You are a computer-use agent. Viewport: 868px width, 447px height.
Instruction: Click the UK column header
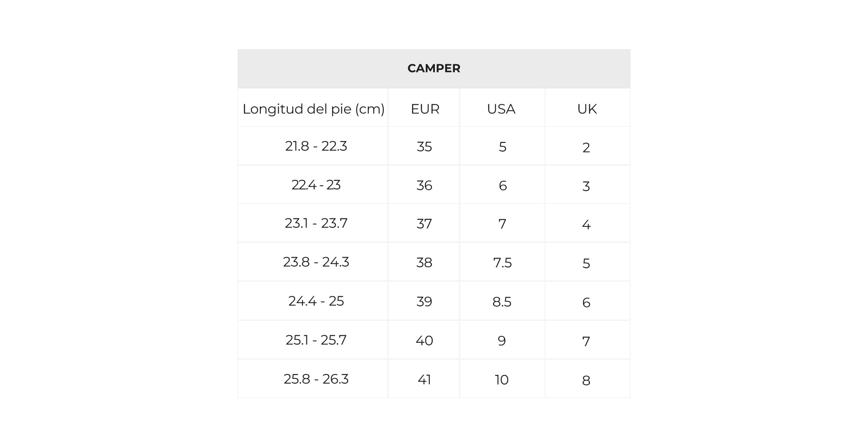tap(588, 108)
